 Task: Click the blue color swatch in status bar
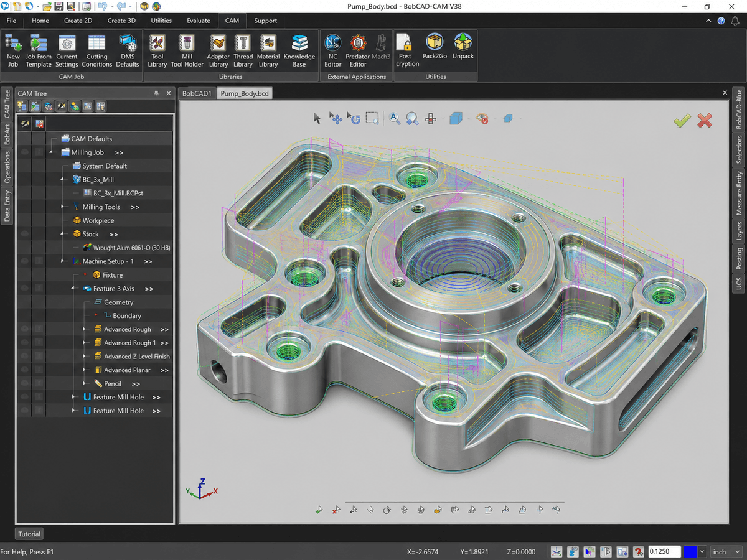(x=690, y=551)
